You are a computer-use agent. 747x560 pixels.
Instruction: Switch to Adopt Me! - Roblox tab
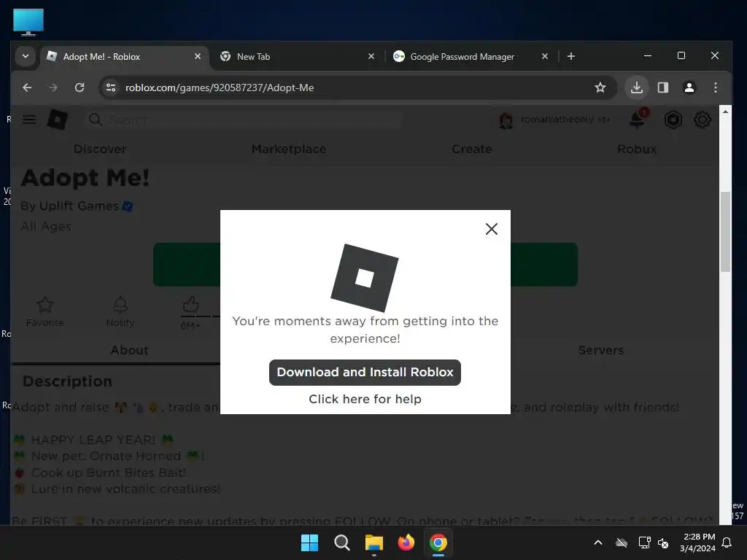pos(124,57)
